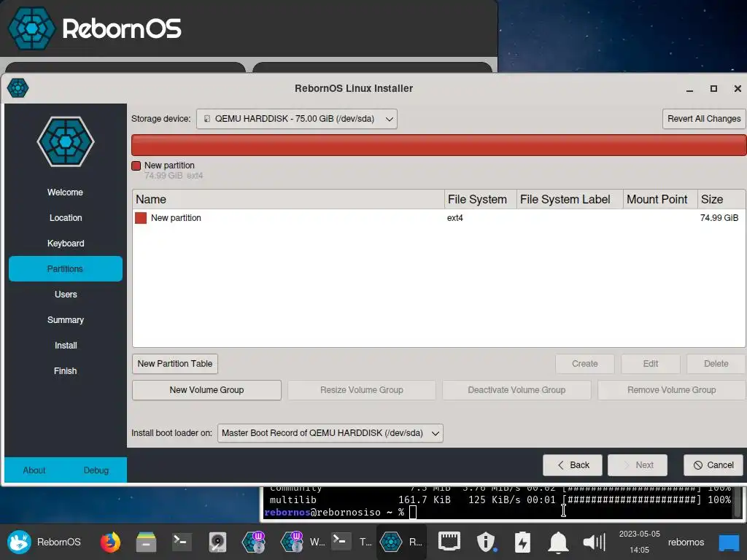Open the disk utility taskbar icon
747x560 pixels.
click(x=217, y=542)
